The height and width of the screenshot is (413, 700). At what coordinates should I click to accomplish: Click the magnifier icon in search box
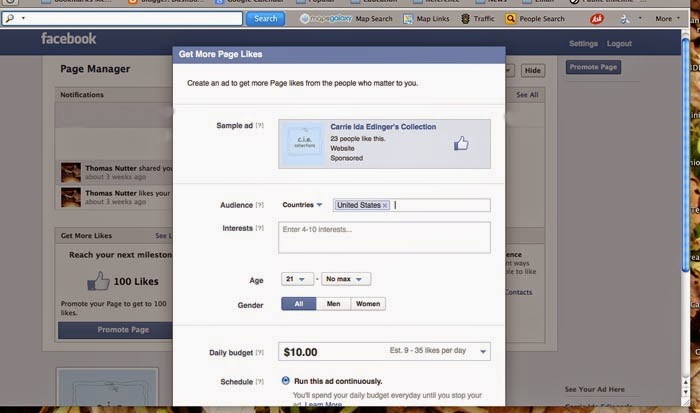pyautogui.click(x=10, y=18)
